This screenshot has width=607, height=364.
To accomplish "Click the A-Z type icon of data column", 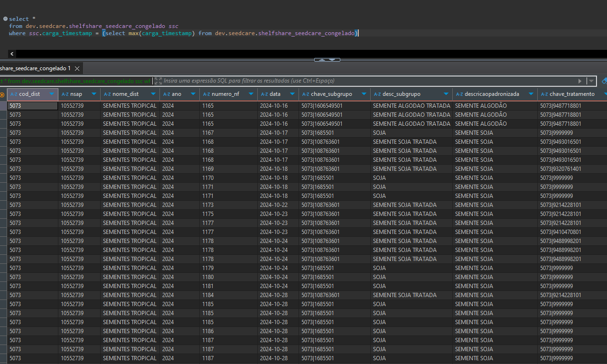I will 264,94.
